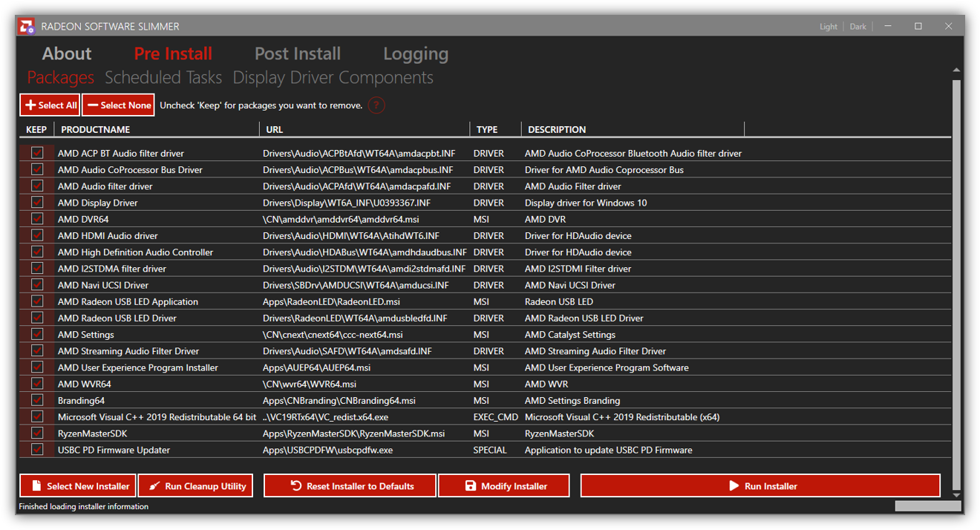Uncheck Keep for Microsoft Visual C++ 2019 Redistributable
The height and width of the screenshot is (530, 980).
pos(37,416)
